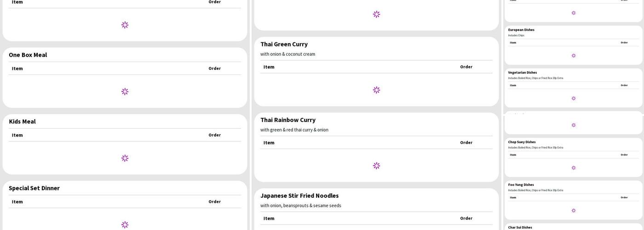Click the Char Sui Dishes heading
Image resolution: width=644 pixels, height=230 pixels.
(x=520, y=227)
